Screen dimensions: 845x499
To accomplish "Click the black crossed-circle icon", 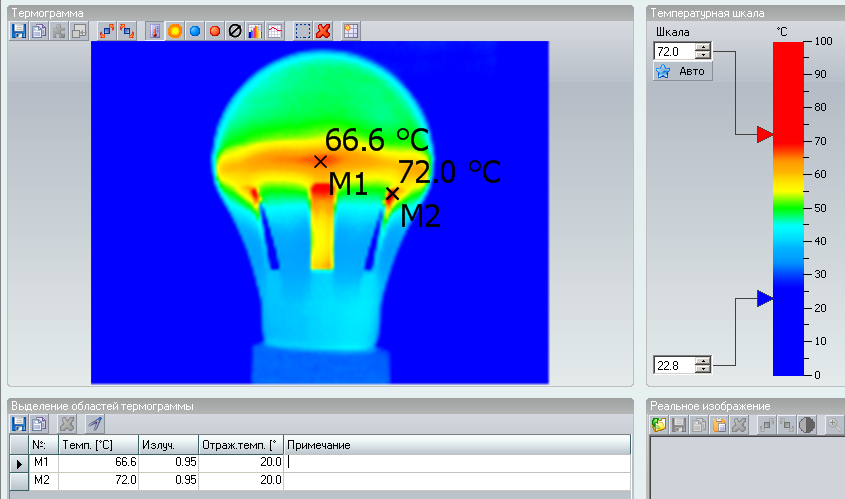I will coord(234,31).
